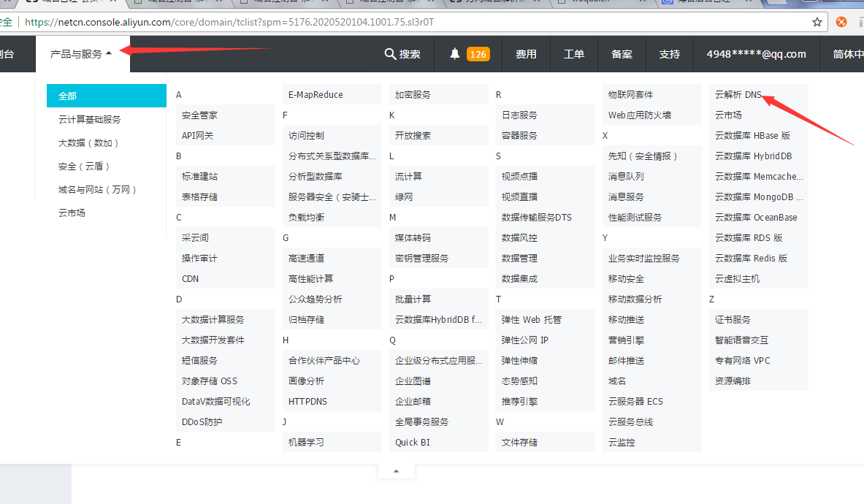Screen dimensions: 864x504
Task: Select 大数据（数加） category
Action: click(x=88, y=143)
